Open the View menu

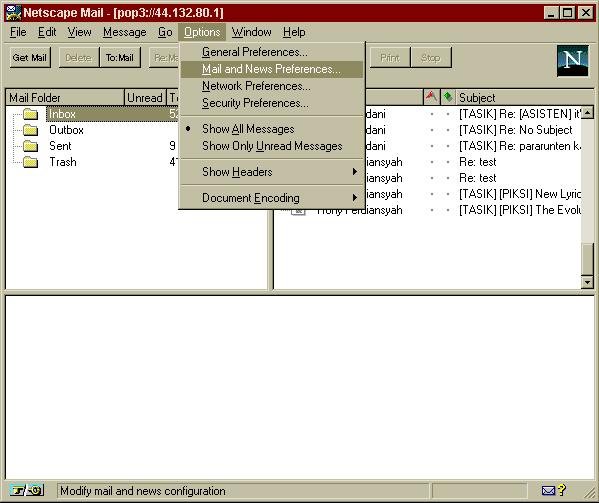[x=79, y=32]
